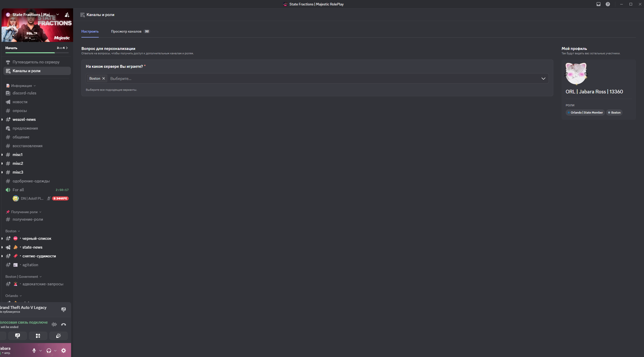Open the help question mark icon
Screen dimensions: 644x357
(x=608, y=4)
